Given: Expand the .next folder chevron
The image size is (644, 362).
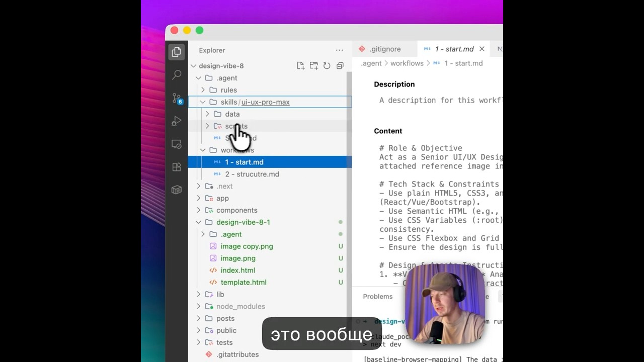Looking at the screenshot, I should click(x=198, y=186).
